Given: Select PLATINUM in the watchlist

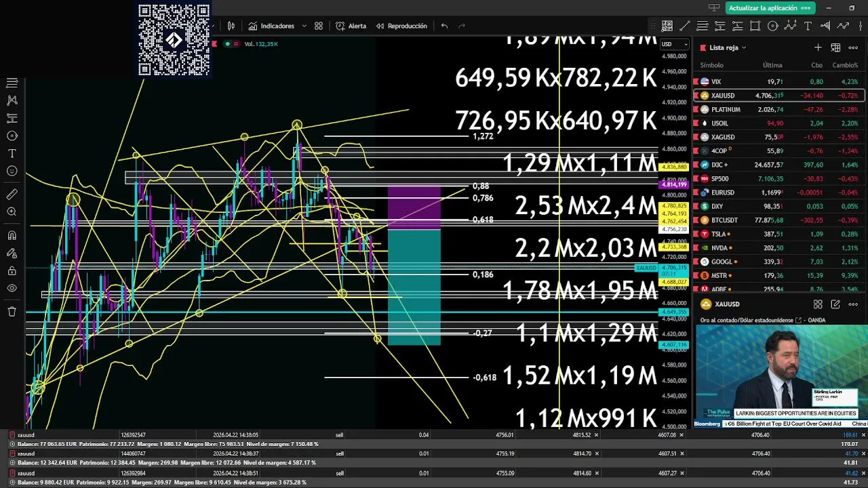Looking at the screenshot, I should 778,109.
